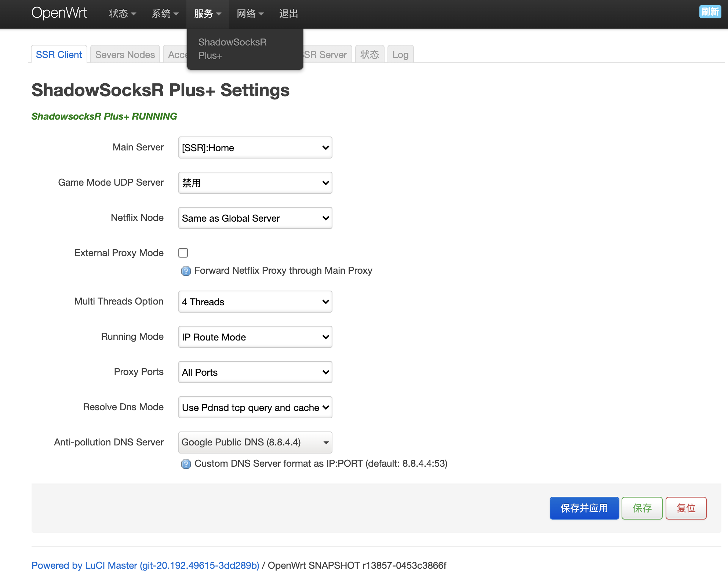Open the Powered by LuCI Master link

point(145,565)
